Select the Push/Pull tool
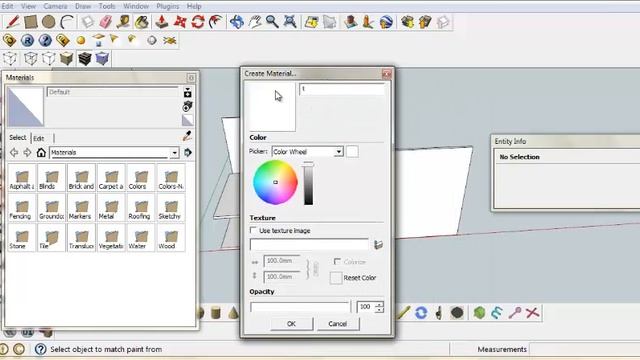The height and width of the screenshot is (360, 640). [x=162, y=22]
